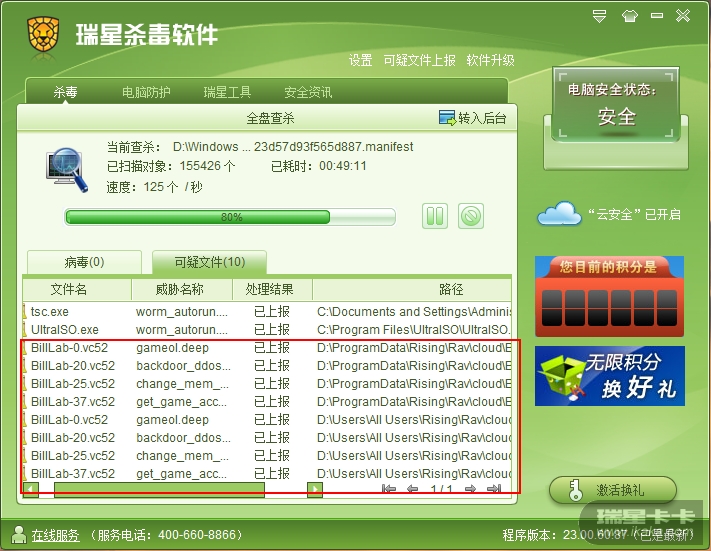This screenshot has width=711, height=551.
Task: Click the program version status text
Action: coord(598,535)
